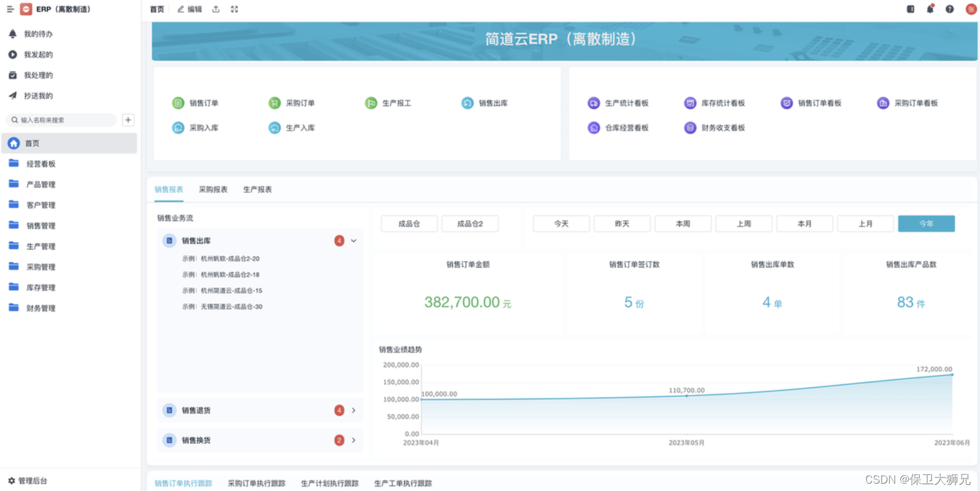Open the 库存统计看板 dashboard icon
Screen dimensions: 980x491
690,103
